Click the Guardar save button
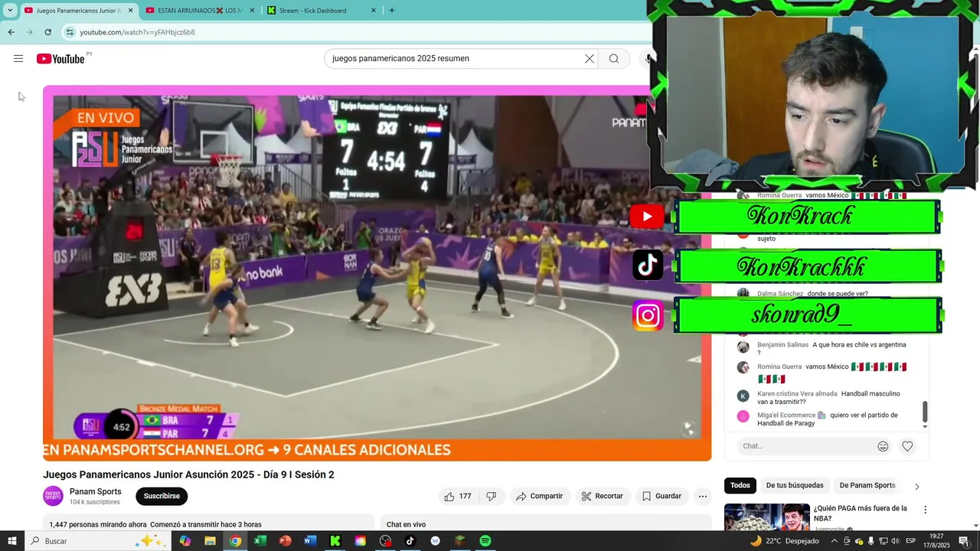The image size is (980, 551). [661, 497]
